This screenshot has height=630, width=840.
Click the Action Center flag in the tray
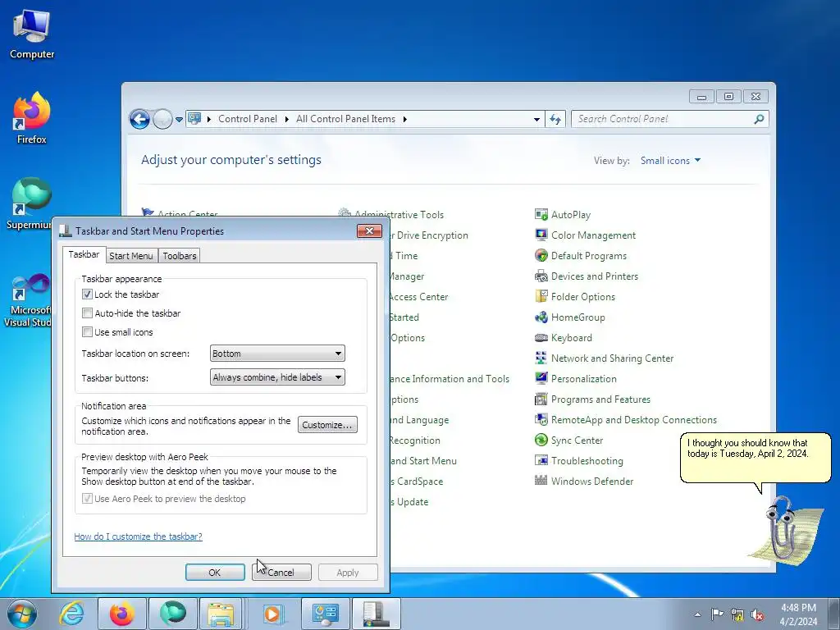[x=717, y=614]
